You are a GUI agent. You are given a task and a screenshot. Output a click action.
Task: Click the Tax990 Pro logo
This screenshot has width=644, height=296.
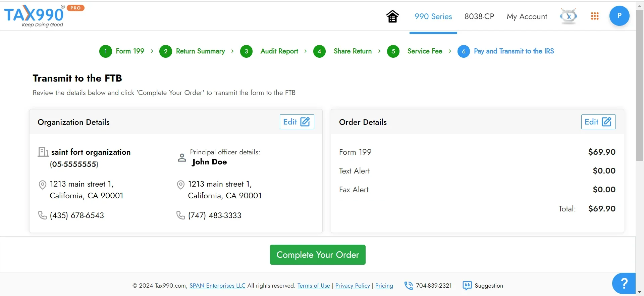click(44, 16)
